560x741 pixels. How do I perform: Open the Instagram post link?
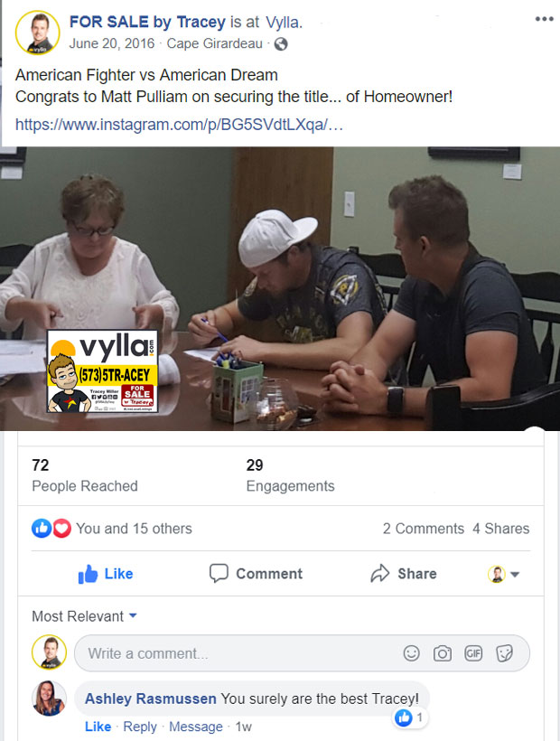[179, 125]
